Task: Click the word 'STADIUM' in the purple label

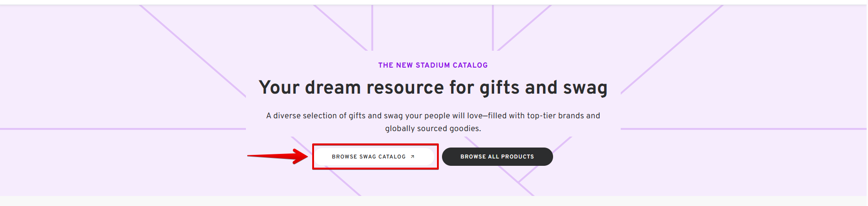Action: [x=433, y=65]
